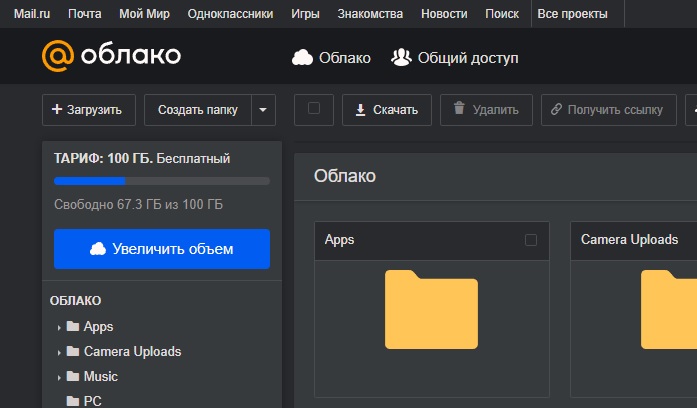
Task: Toggle the select-all checkbox in toolbar
Action: pyautogui.click(x=314, y=108)
